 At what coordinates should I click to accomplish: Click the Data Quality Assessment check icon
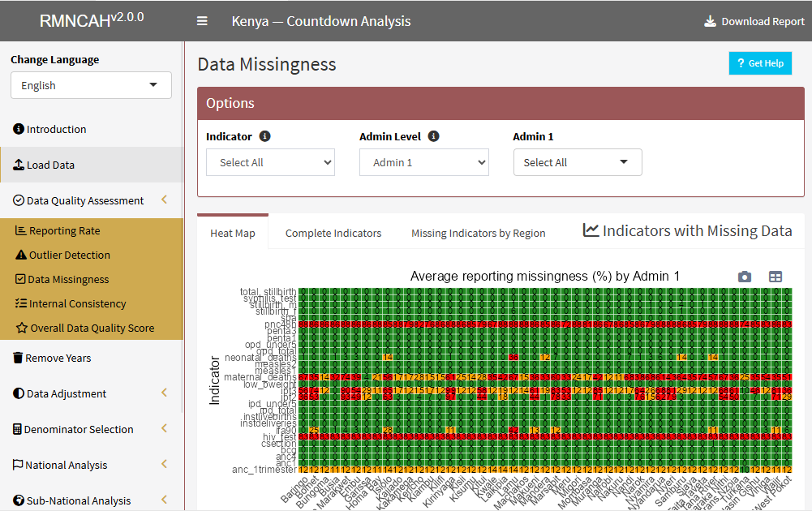(19, 200)
